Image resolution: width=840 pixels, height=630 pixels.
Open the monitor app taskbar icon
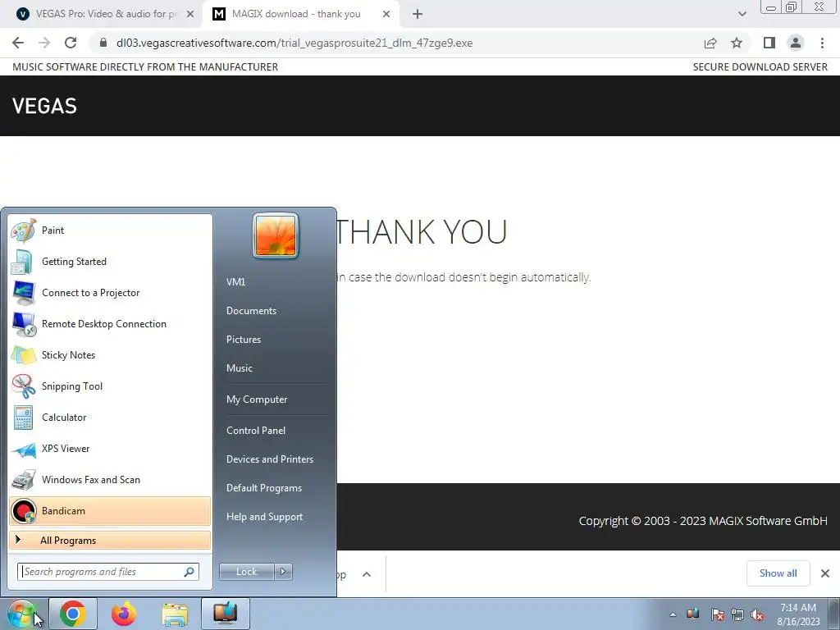point(226,614)
